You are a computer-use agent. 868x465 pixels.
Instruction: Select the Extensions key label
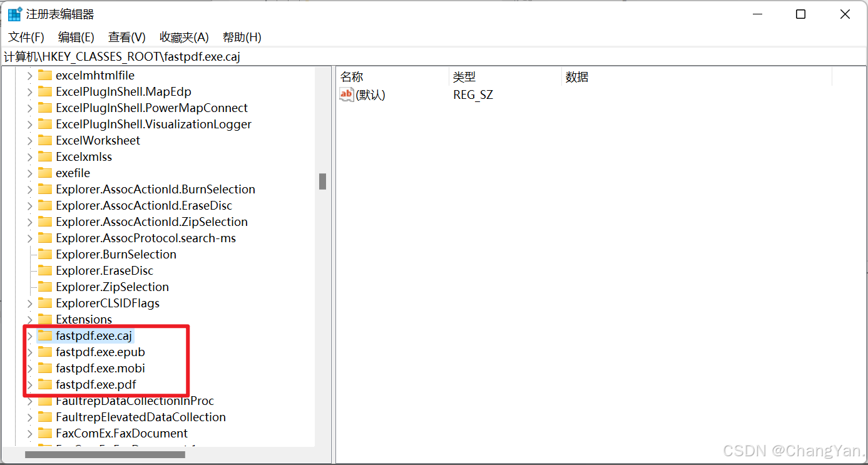84,319
